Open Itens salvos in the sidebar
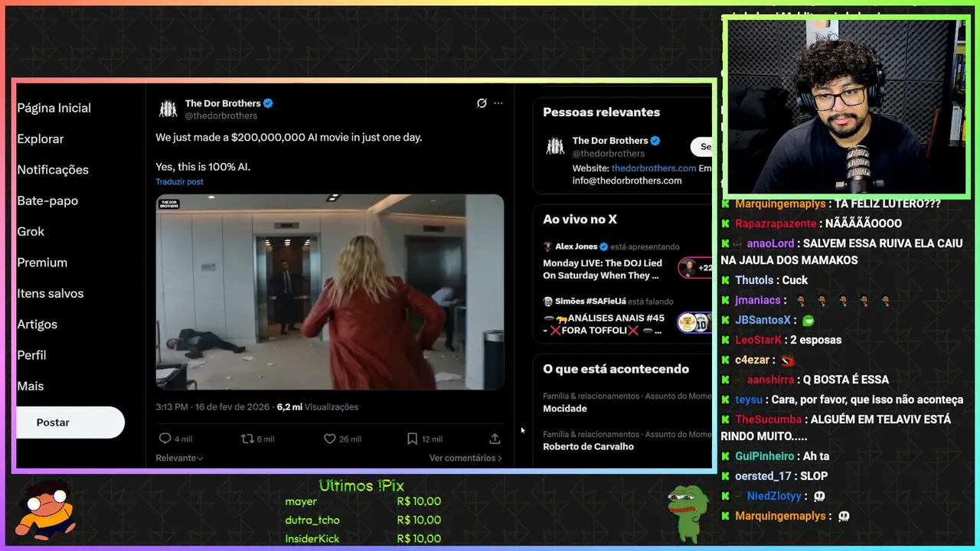The width and height of the screenshot is (980, 551). point(51,293)
